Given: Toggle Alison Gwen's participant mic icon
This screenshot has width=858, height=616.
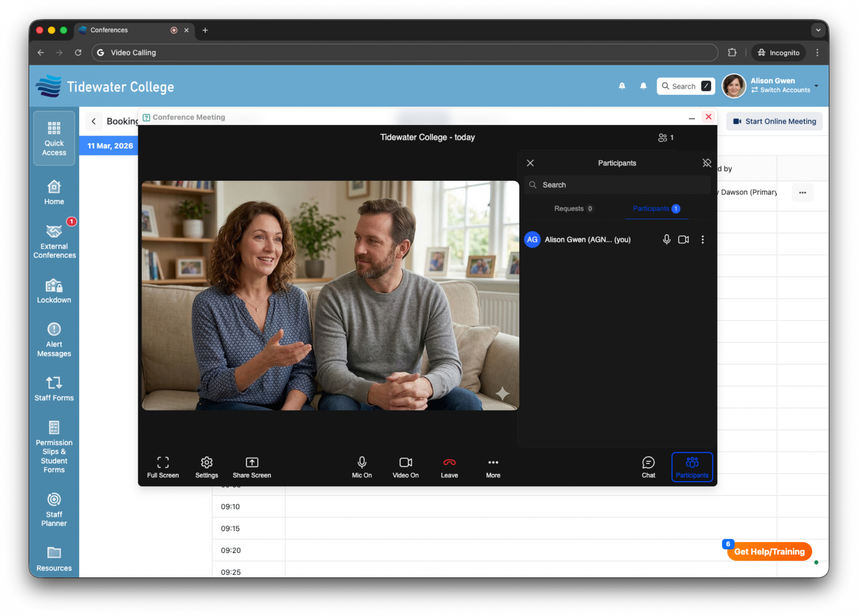Looking at the screenshot, I should click(x=667, y=239).
